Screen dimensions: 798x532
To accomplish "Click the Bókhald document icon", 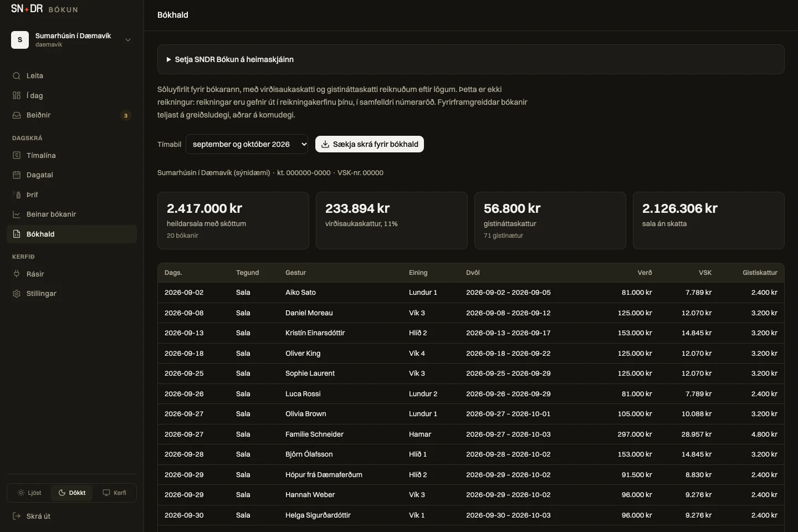I will pyautogui.click(x=17, y=234).
